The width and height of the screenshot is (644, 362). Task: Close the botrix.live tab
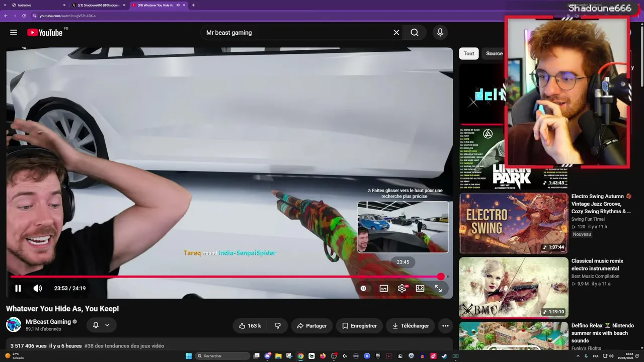click(64, 5)
